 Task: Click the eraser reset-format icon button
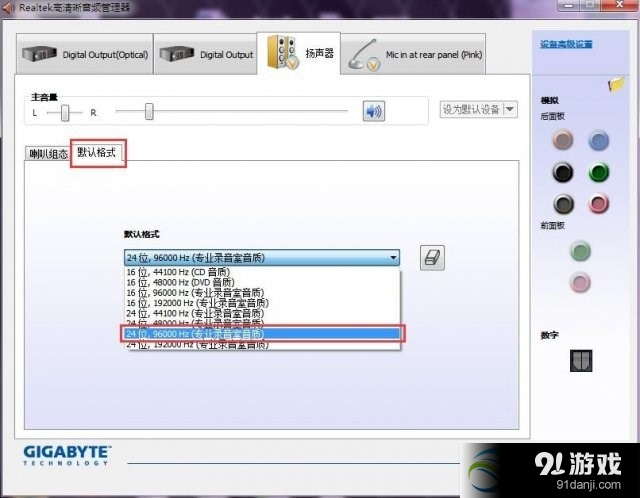(x=432, y=258)
